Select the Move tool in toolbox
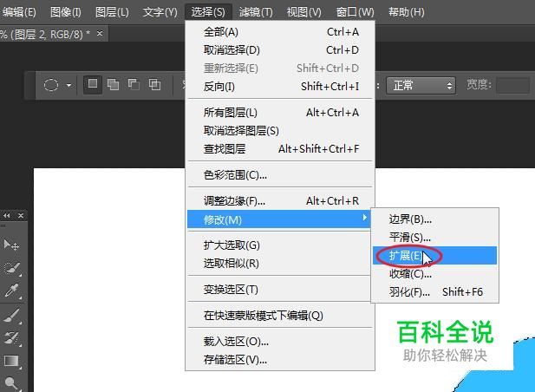Viewport: 535px width, 392px height. pos(11,245)
